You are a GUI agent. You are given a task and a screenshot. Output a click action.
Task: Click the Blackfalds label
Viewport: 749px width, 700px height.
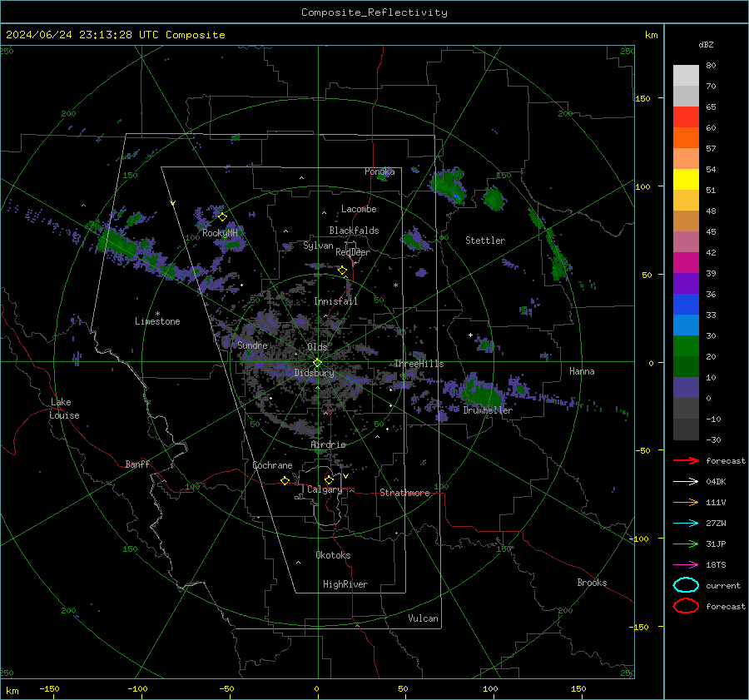click(354, 231)
